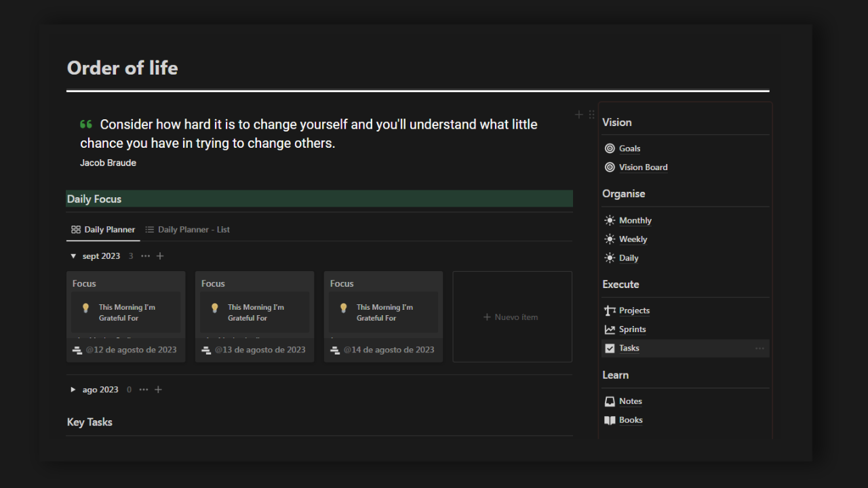Click date @12 de agosto de 2023
This screenshot has width=868, height=488.
click(x=131, y=350)
